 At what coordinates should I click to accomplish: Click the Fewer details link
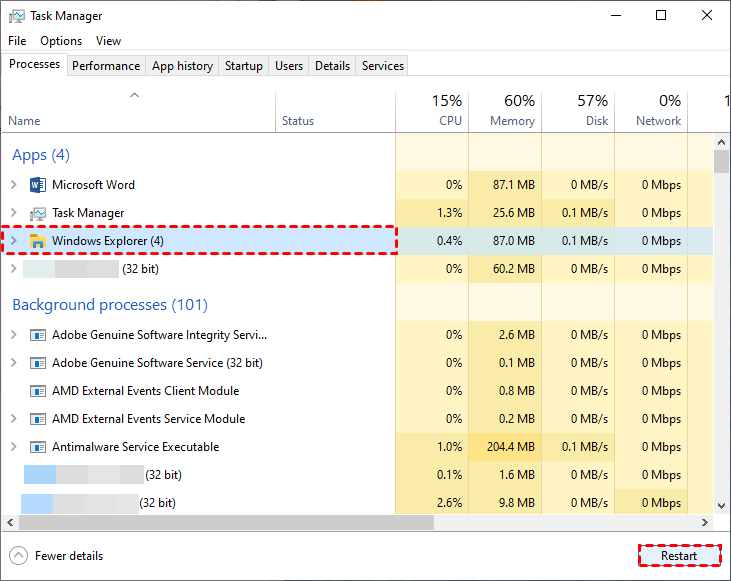point(69,556)
